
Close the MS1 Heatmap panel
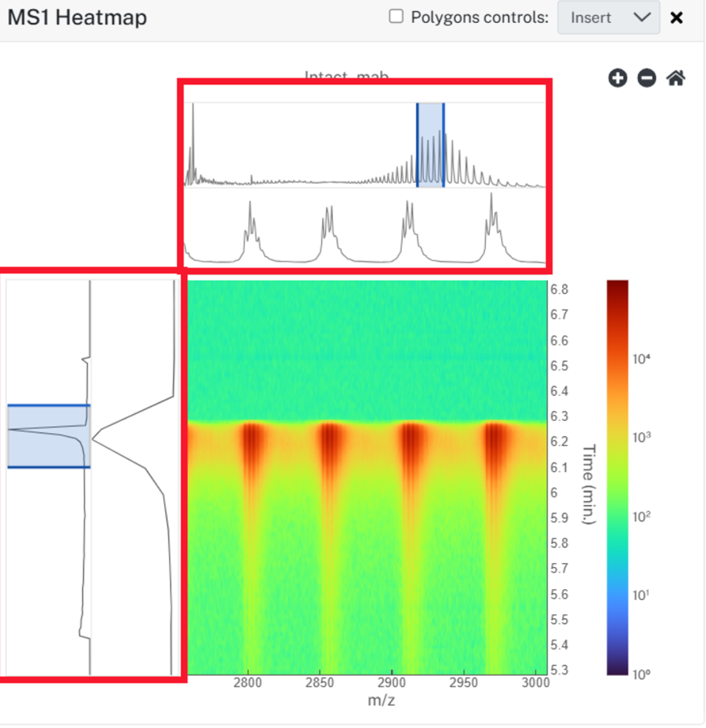coord(677,18)
